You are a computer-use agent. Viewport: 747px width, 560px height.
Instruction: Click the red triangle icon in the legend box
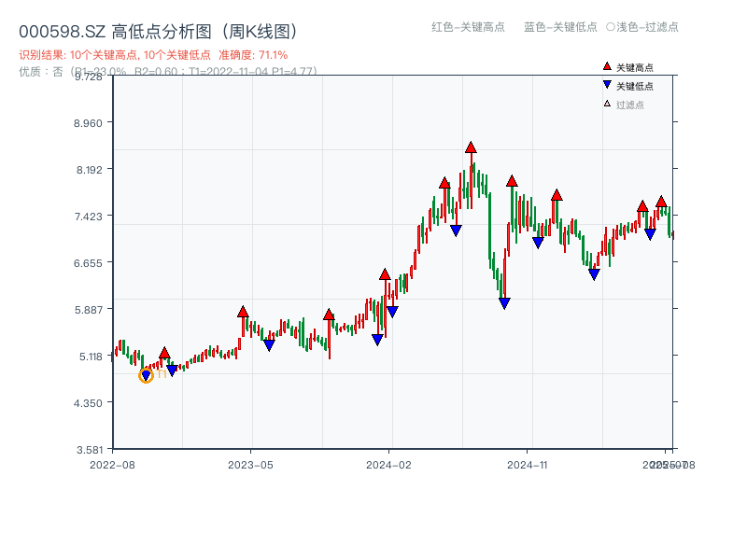[x=607, y=66]
